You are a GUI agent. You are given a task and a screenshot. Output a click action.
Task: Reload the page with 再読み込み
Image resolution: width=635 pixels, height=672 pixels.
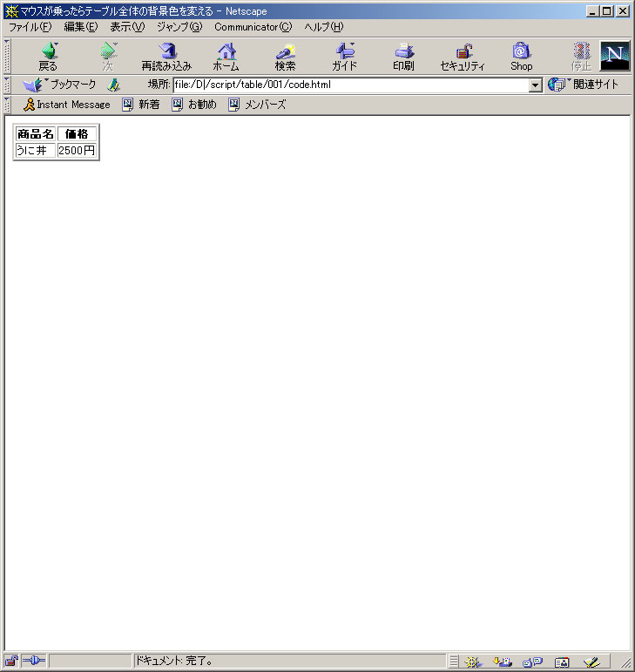[x=166, y=57]
